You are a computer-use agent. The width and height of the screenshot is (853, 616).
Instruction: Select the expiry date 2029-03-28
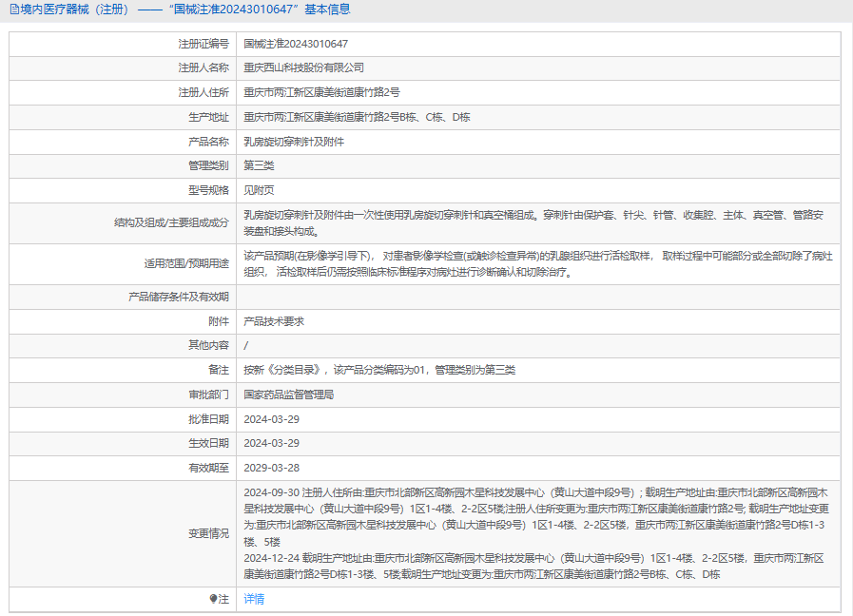(x=272, y=468)
